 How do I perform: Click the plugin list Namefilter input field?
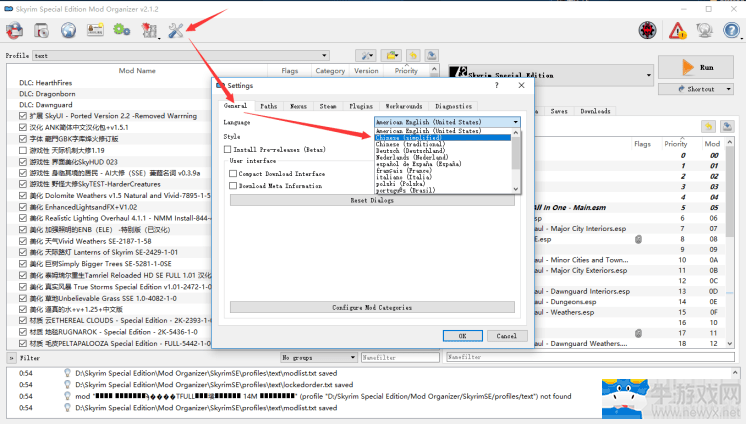click(590, 357)
